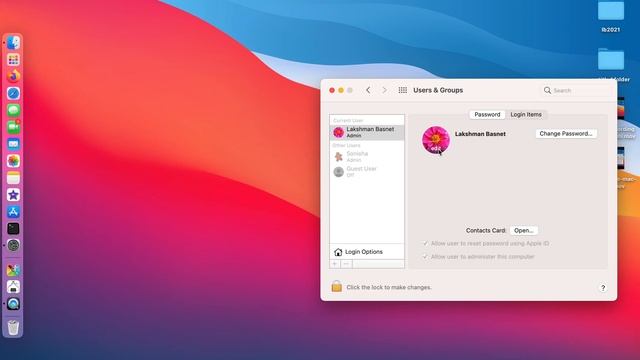Open Login Options
The width and height of the screenshot is (640, 360).
point(367,252)
